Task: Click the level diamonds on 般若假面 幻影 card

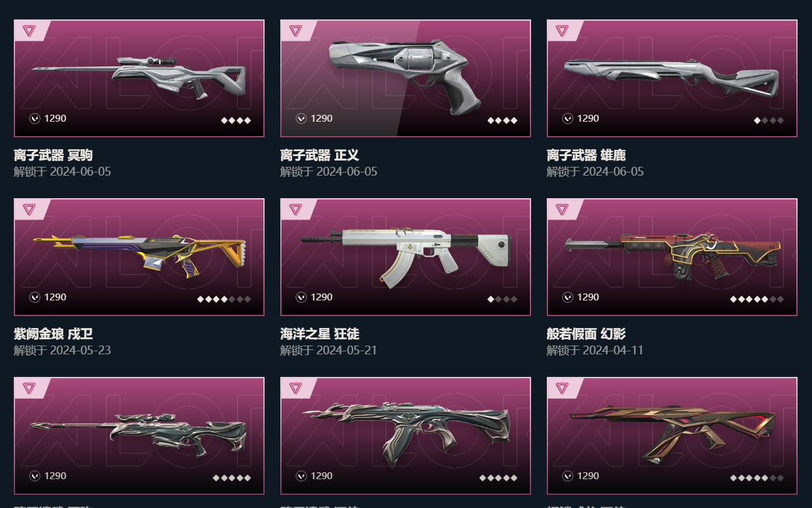Action: [757, 299]
